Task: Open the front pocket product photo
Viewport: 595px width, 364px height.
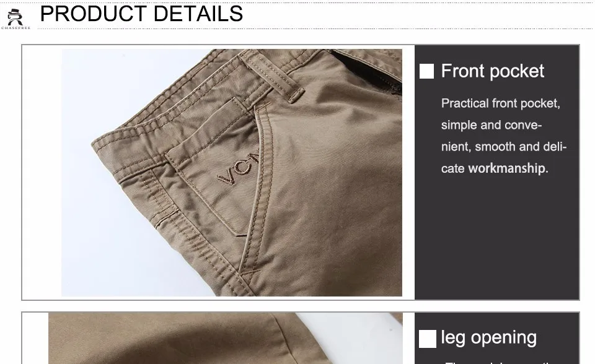Action: pos(232,173)
